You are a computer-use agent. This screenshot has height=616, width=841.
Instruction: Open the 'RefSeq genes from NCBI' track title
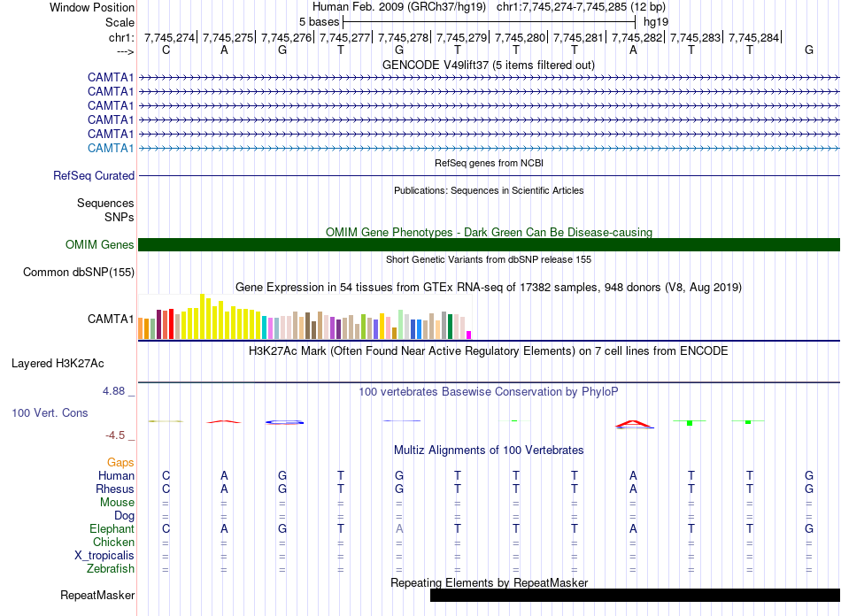pyautogui.click(x=489, y=163)
